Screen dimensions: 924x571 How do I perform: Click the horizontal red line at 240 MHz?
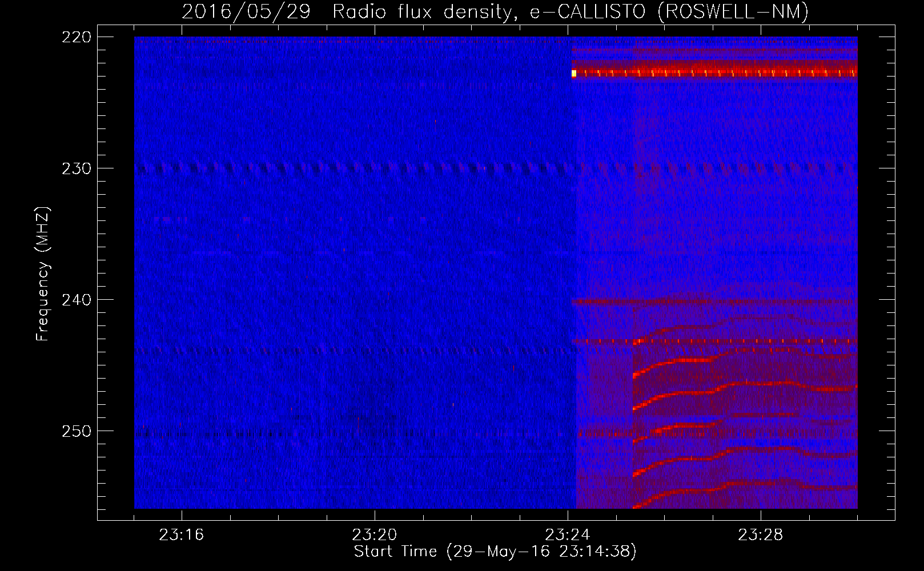point(714,302)
